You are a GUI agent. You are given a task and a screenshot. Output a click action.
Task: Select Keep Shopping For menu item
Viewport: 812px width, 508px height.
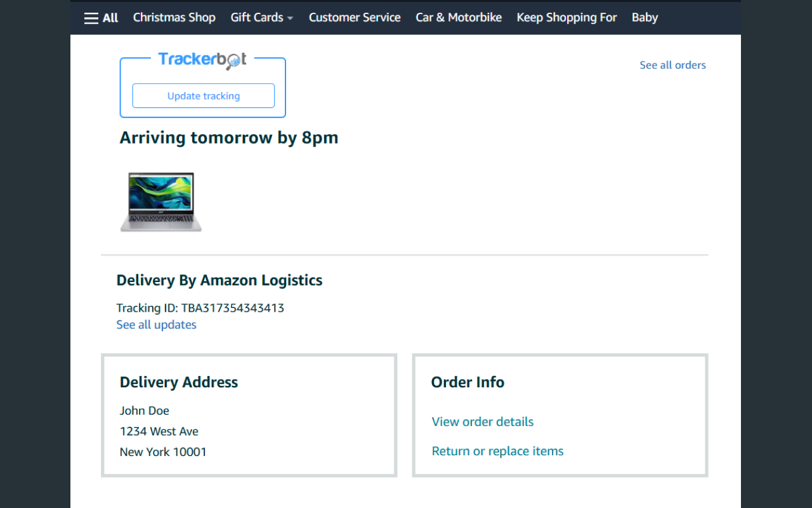(566, 18)
